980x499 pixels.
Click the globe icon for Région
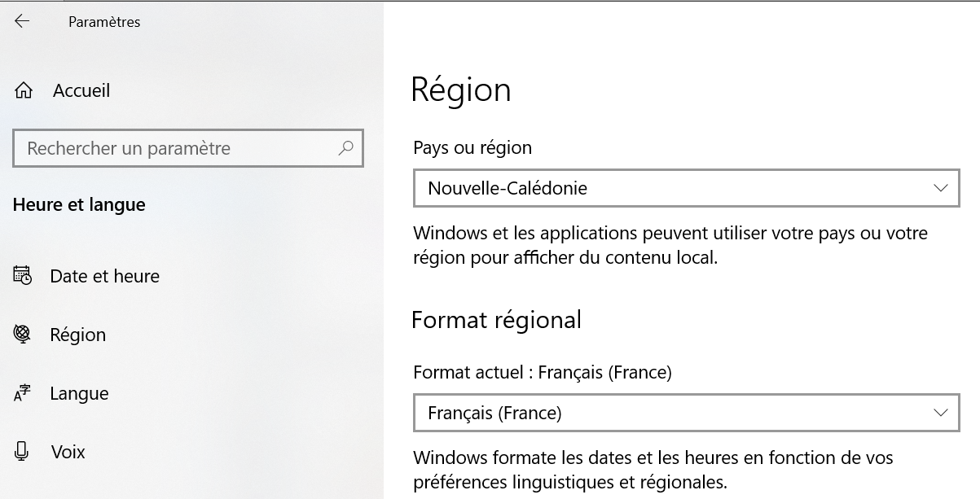(23, 335)
